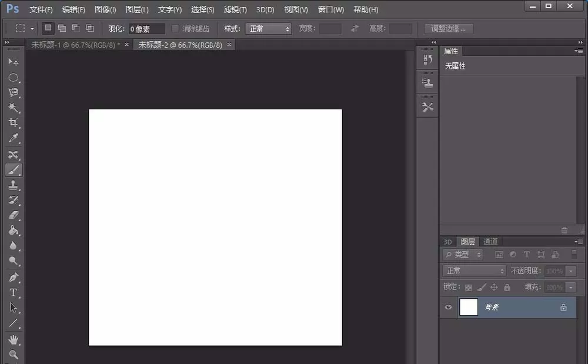Open the 样式 style dropdown

coord(269,28)
